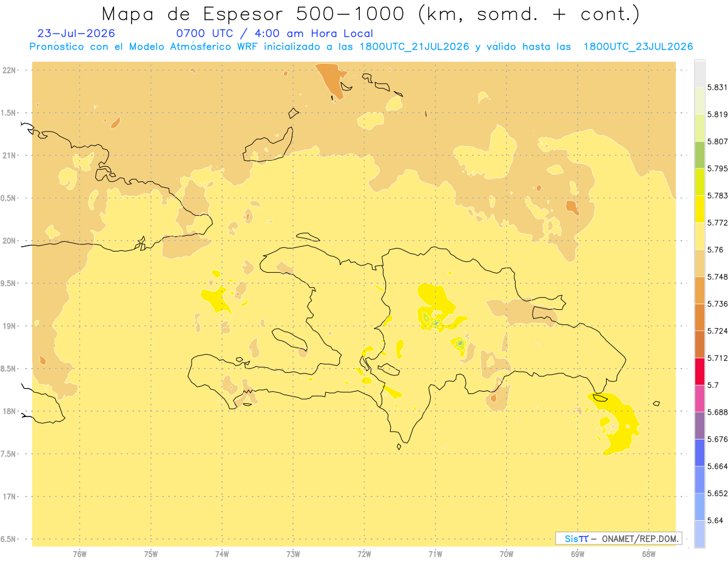Viewport: 728px width, 562px height.
Task: Click the longitude label "76W"
Action: coord(79,555)
